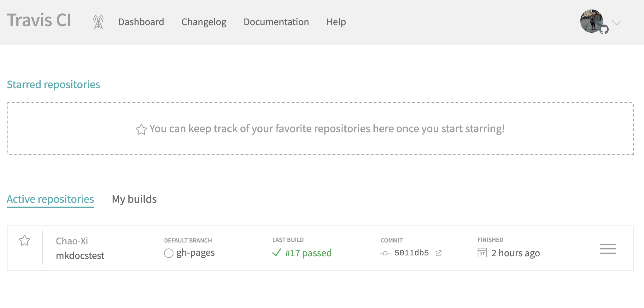The image size is (644, 308).
Task: Open the user profile avatar
Action: click(591, 21)
